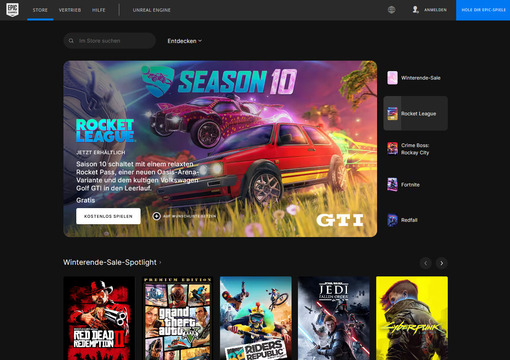The image size is (510, 360).
Task: Open the Store tab
Action: 40,10
